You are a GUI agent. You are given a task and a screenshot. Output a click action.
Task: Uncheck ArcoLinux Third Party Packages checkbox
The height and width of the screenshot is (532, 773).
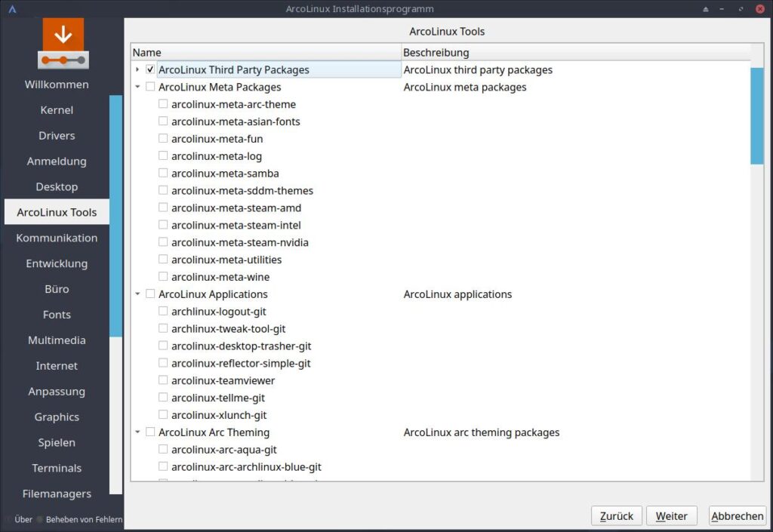coord(150,69)
